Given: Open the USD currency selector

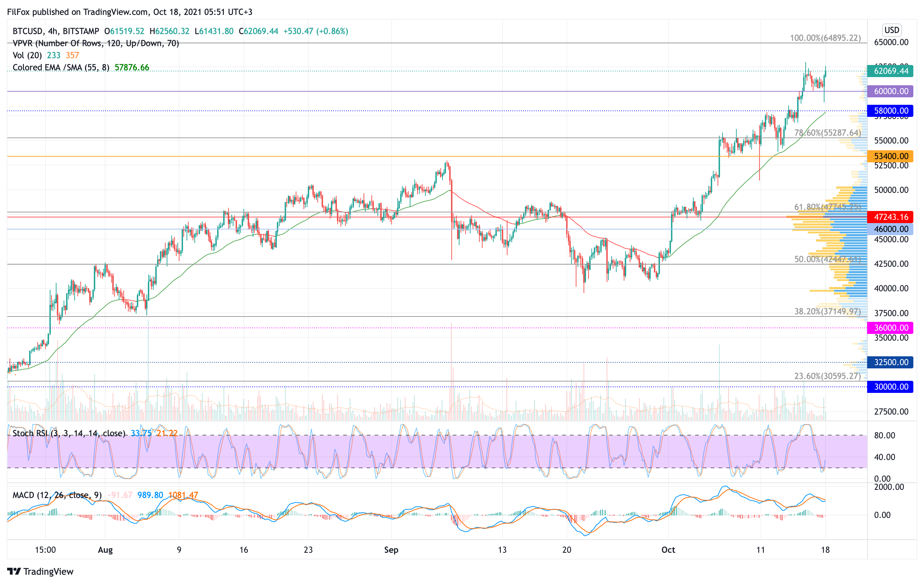Looking at the screenshot, I should click(x=891, y=30).
